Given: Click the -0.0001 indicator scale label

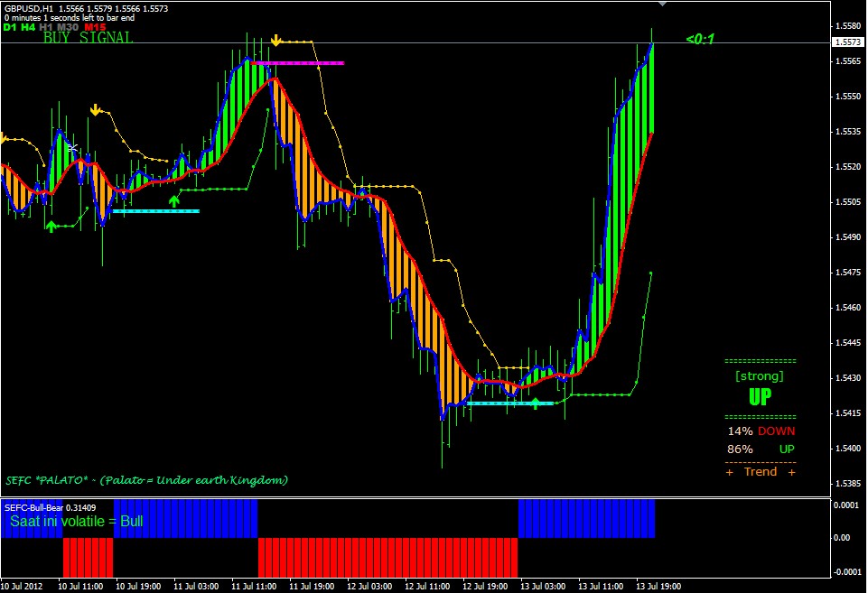Looking at the screenshot, I should 845,571.
